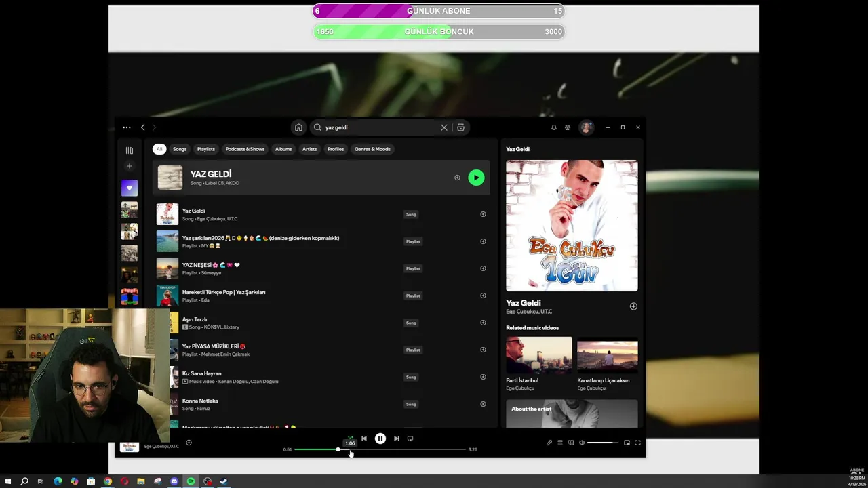Add top result YAZ GELDİ to library
The image size is (868, 488).
tap(457, 178)
